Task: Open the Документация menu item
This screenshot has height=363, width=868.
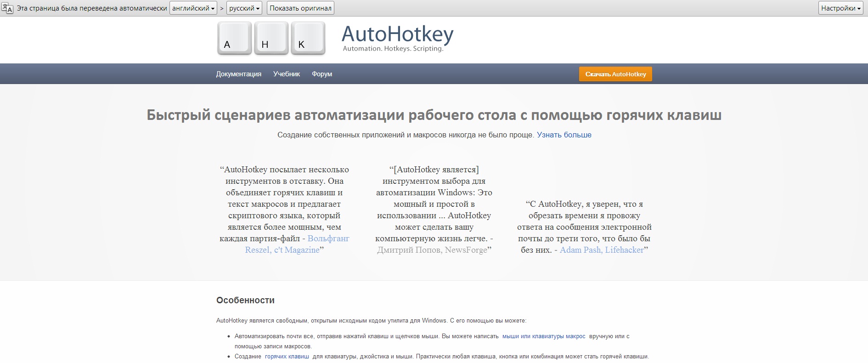Action: [239, 74]
